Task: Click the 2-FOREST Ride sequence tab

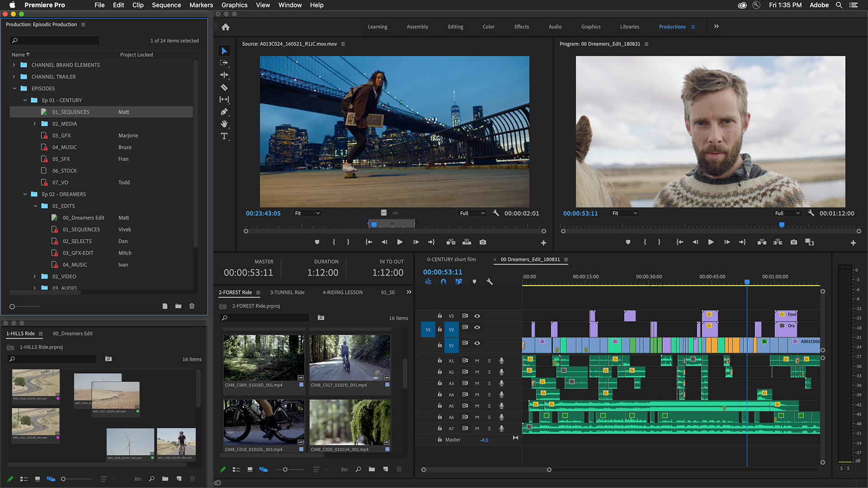Action: tap(237, 292)
